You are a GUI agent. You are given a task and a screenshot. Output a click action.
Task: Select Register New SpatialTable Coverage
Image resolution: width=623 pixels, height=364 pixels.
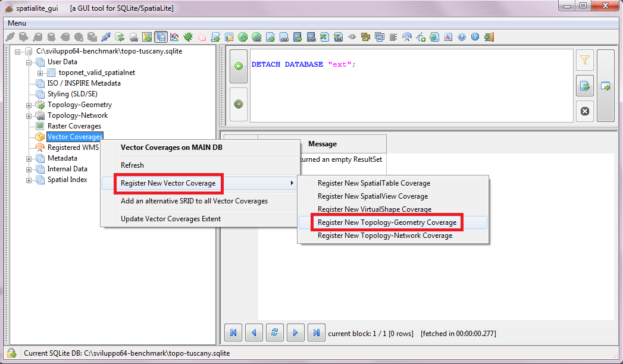tap(393, 183)
